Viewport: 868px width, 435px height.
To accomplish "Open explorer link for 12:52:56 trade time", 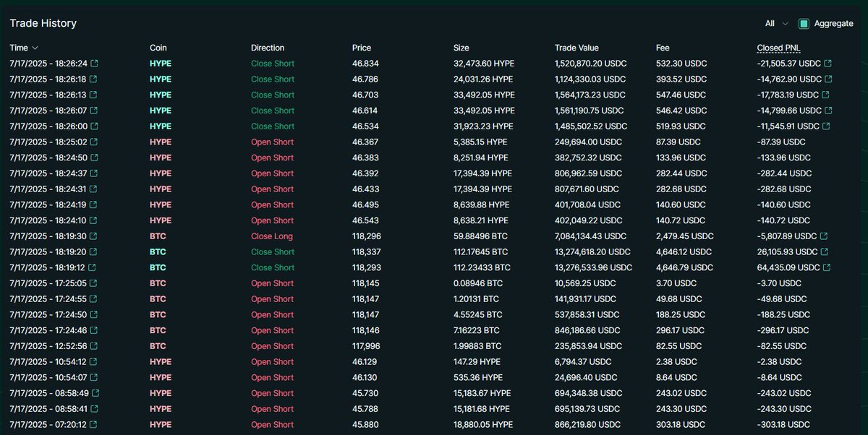I will [x=93, y=346].
